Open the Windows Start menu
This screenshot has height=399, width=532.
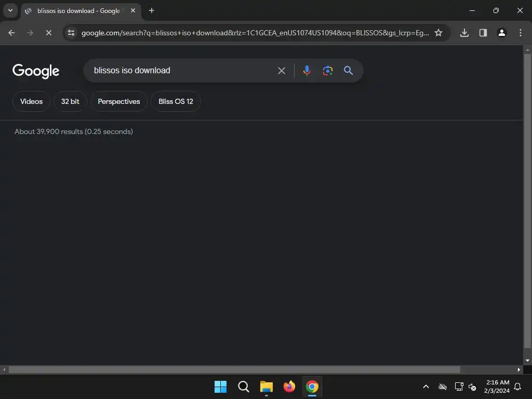pyautogui.click(x=220, y=387)
